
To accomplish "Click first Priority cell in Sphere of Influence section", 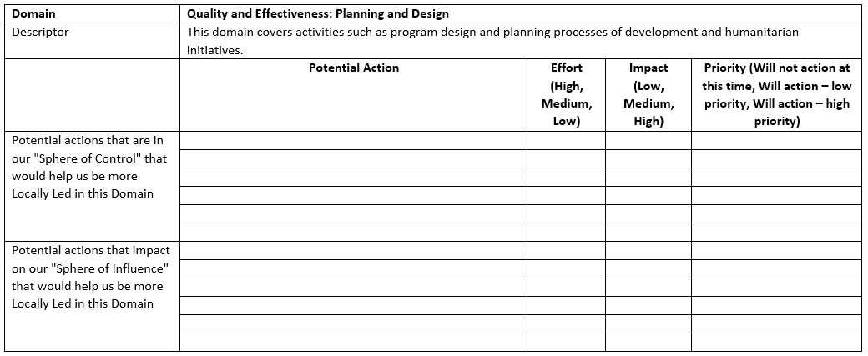I will (x=775, y=250).
